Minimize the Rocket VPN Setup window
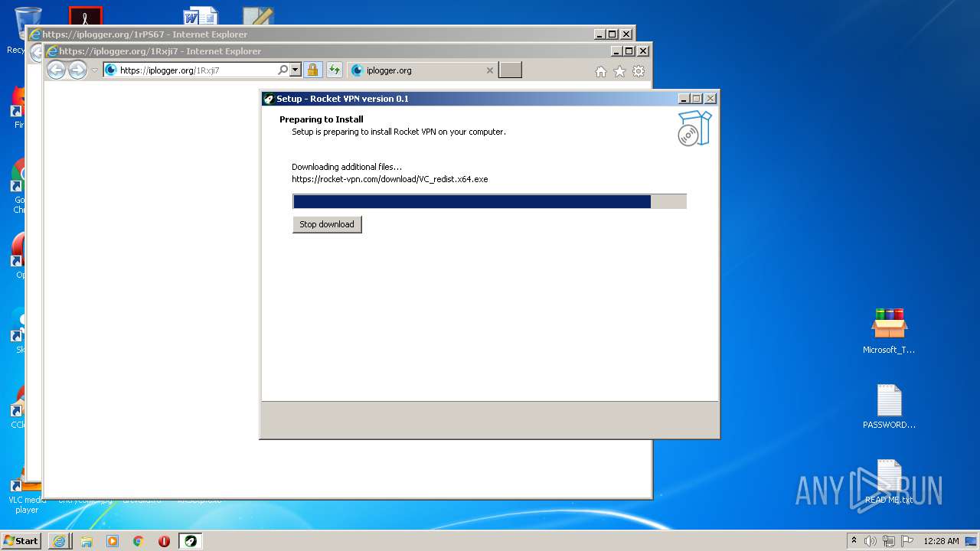Viewport: 980px width, 551px height. tap(684, 99)
